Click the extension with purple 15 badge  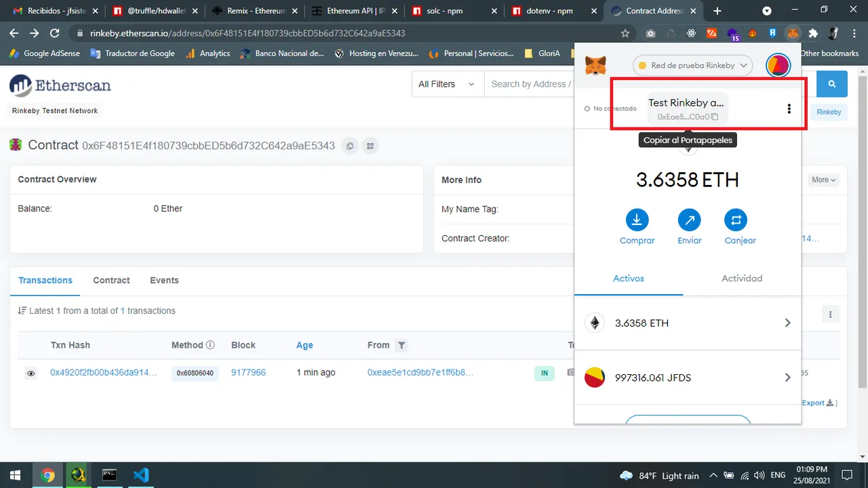[732, 34]
